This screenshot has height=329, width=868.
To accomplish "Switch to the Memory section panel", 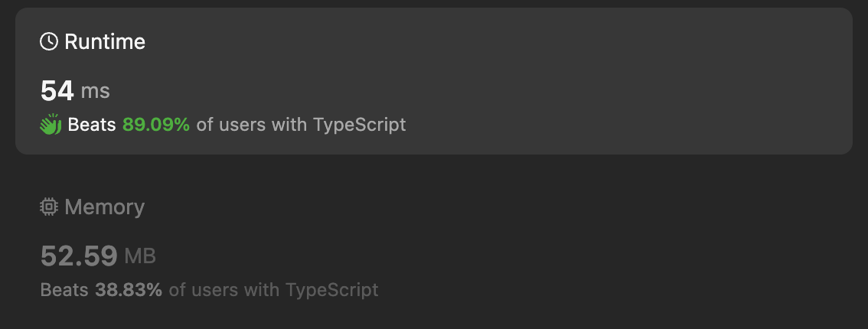I will (536, 245).
